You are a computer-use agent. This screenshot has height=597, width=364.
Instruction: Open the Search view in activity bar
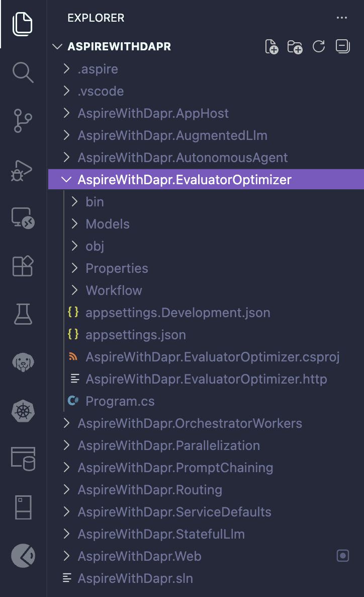tap(23, 72)
